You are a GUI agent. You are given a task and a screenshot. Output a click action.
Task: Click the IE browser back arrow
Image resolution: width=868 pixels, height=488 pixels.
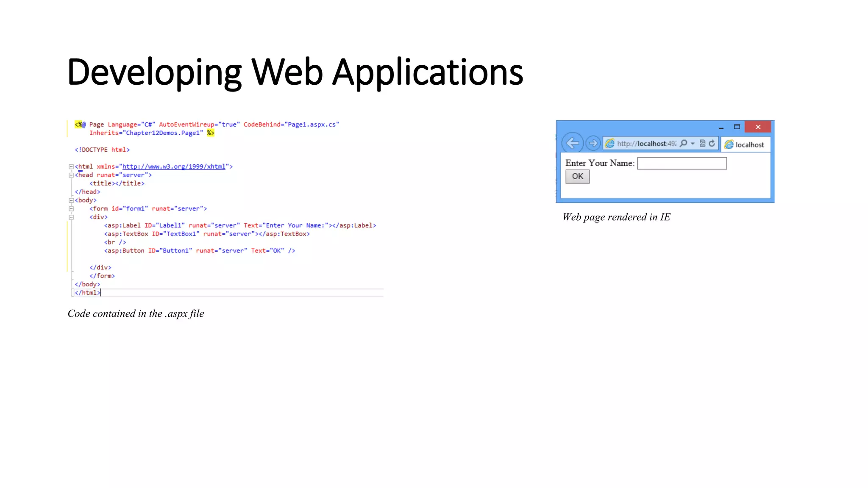(572, 143)
